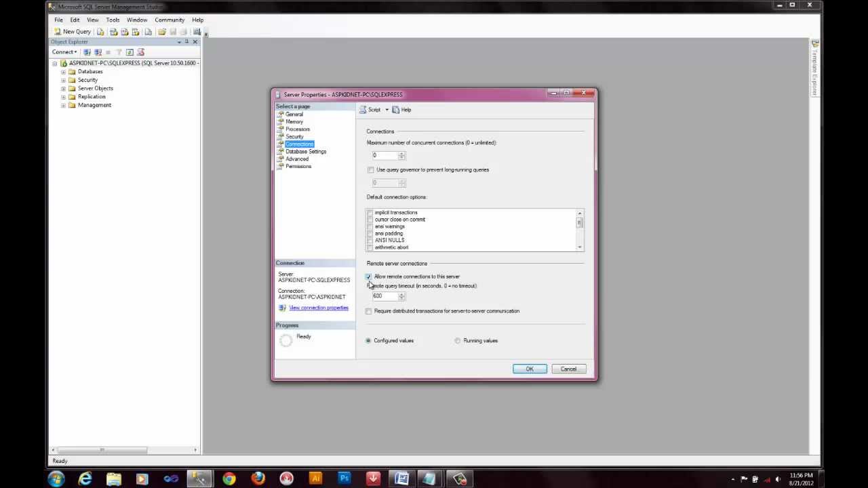The image size is (868, 488).
Task: Open the Script dropdown arrow
Action: [x=387, y=110]
